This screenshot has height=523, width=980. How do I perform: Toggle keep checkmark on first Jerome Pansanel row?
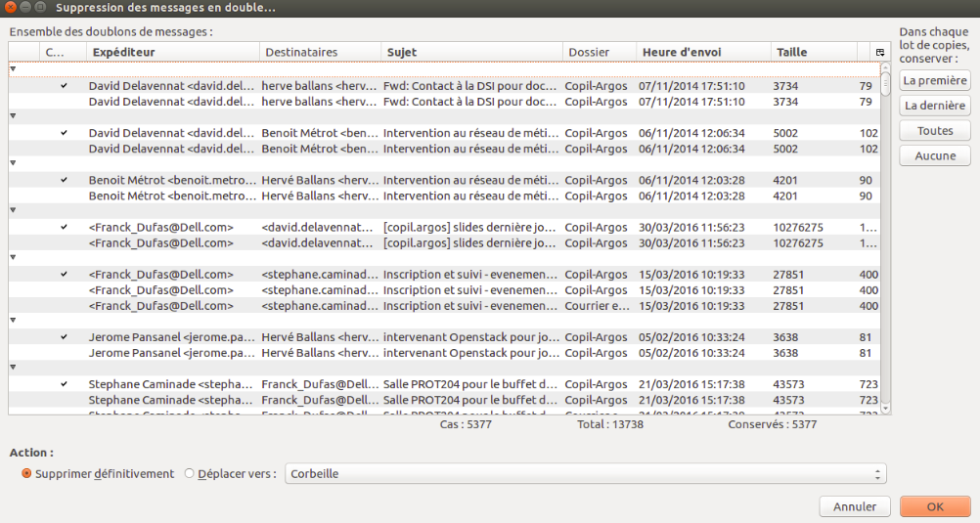64,337
